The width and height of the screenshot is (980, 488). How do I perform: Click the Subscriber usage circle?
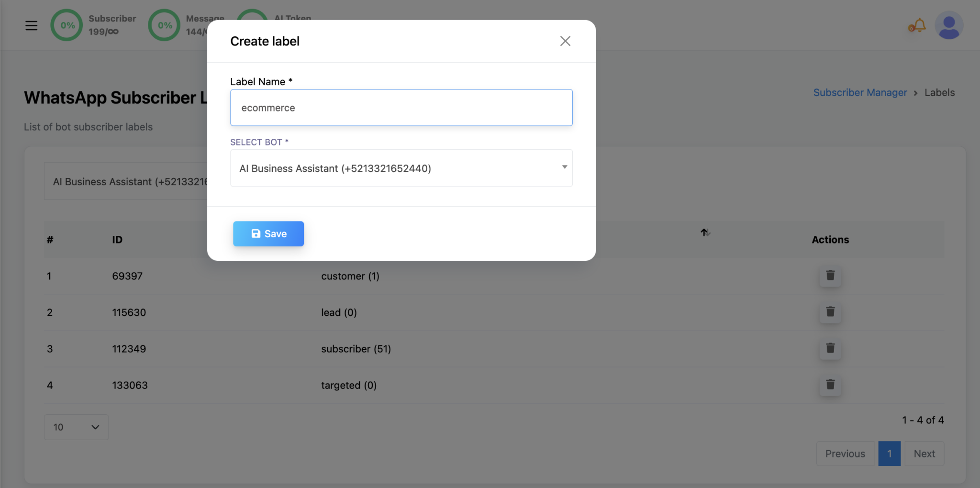point(67,25)
